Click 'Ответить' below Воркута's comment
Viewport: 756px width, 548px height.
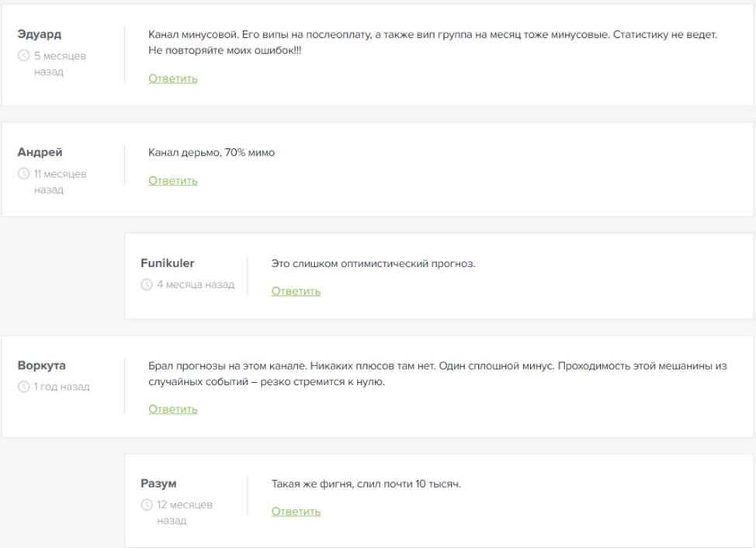[173, 409]
